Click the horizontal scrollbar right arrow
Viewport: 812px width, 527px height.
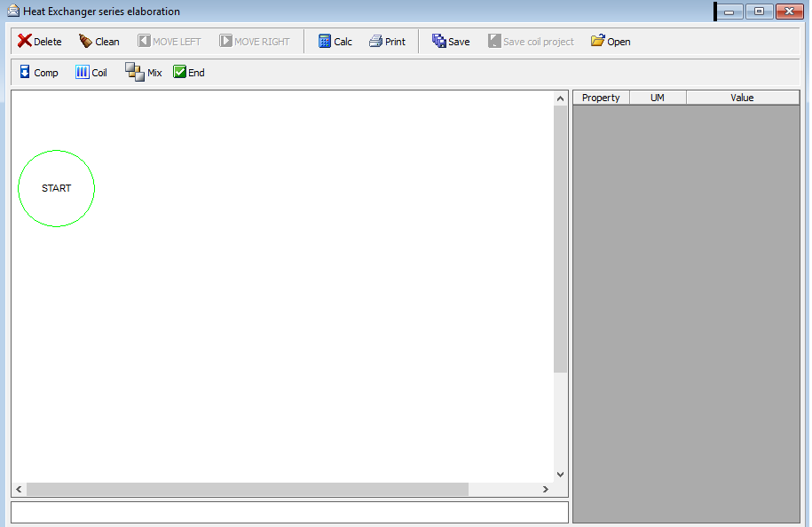(545, 489)
